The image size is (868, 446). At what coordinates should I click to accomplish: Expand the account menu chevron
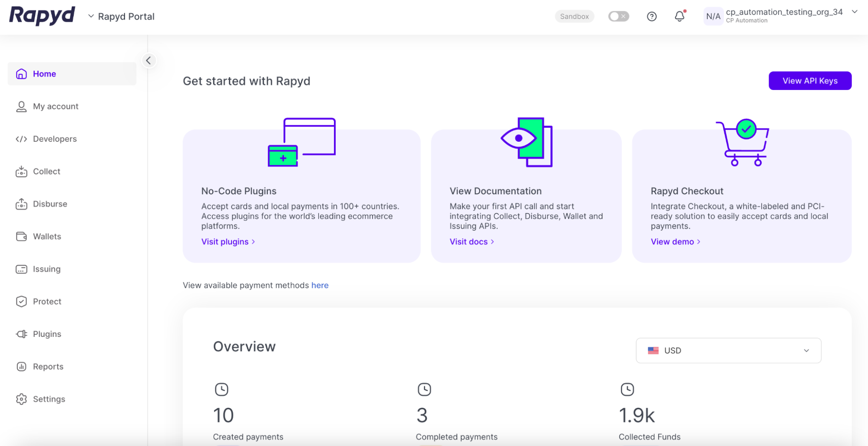[854, 12]
